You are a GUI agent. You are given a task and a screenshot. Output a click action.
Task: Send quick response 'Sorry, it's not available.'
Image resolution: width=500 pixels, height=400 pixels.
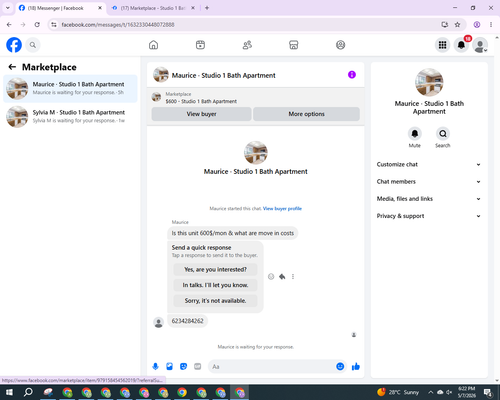point(215,301)
